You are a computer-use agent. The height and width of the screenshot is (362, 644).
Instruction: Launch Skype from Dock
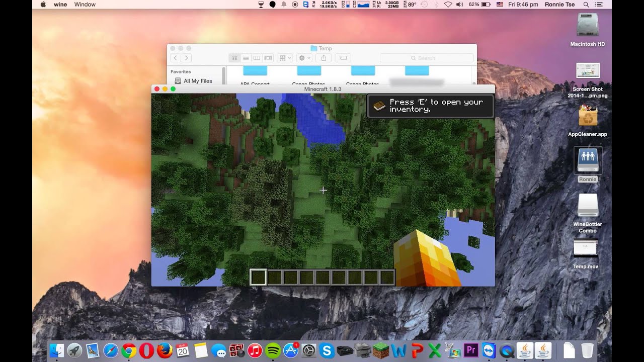point(327,350)
